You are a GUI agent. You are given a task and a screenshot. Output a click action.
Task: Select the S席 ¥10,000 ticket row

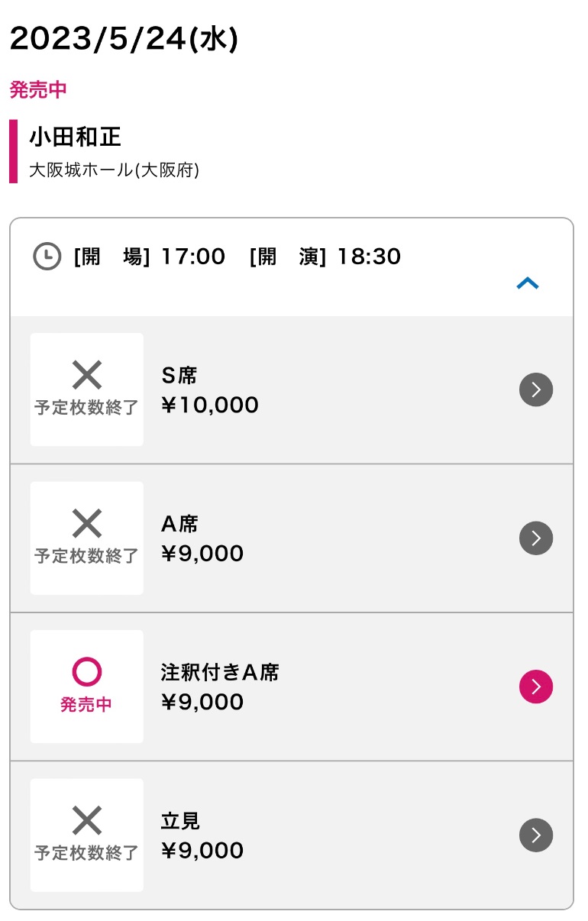(292, 389)
